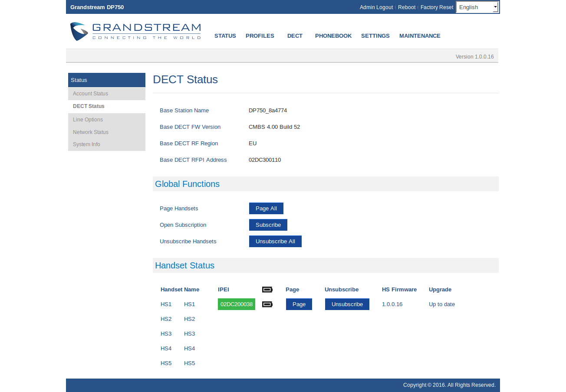Open the MAINTENANCE menu
This screenshot has height=392, width=566.
pos(420,36)
